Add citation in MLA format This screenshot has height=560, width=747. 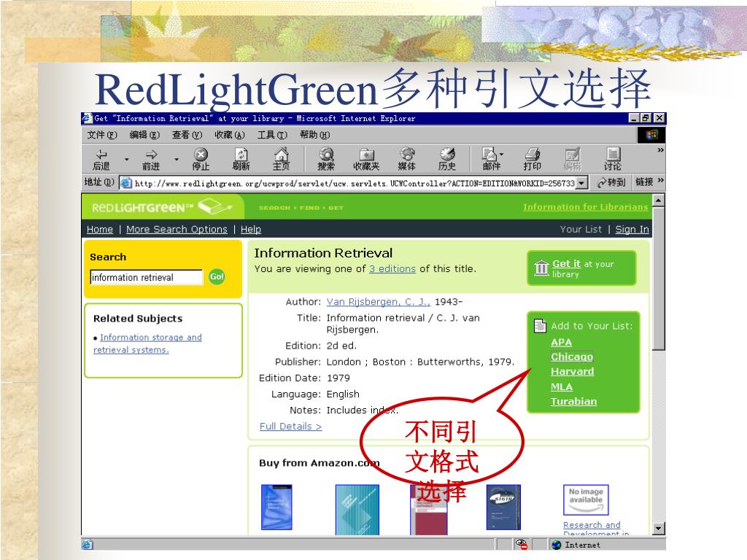(562, 386)
